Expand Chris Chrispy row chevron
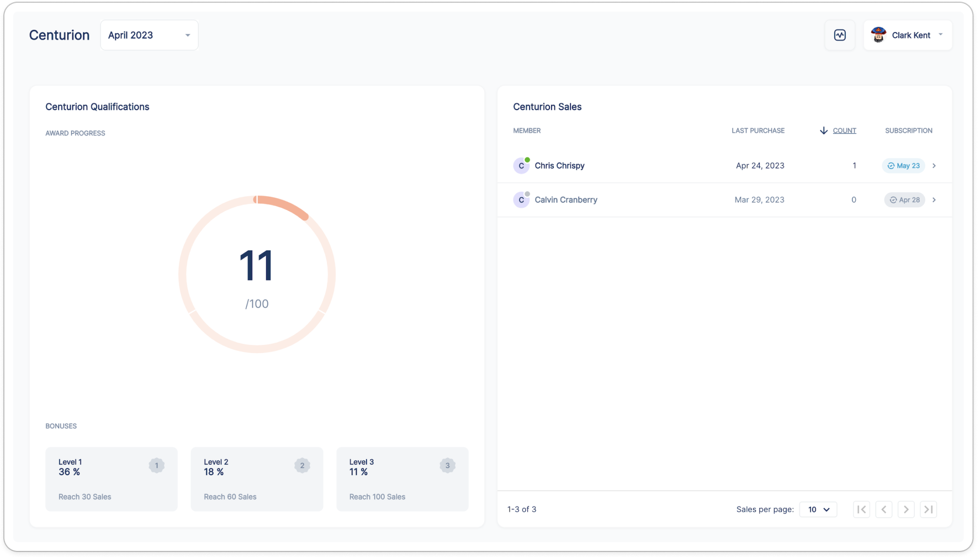Viewport: 980px width, 557px height. point(934,166)
